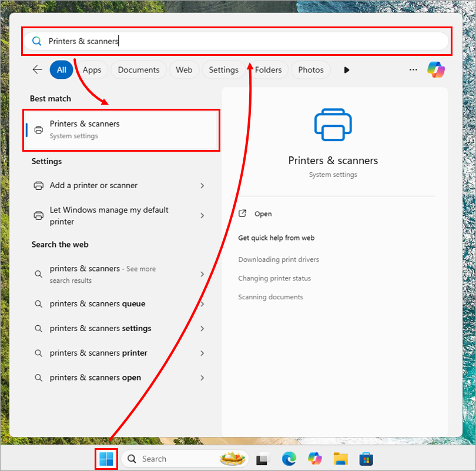Expand printers & scanners settings web suggestion
Image resolution: width=476 pixels, height=471 pixels.
point(202,329)
